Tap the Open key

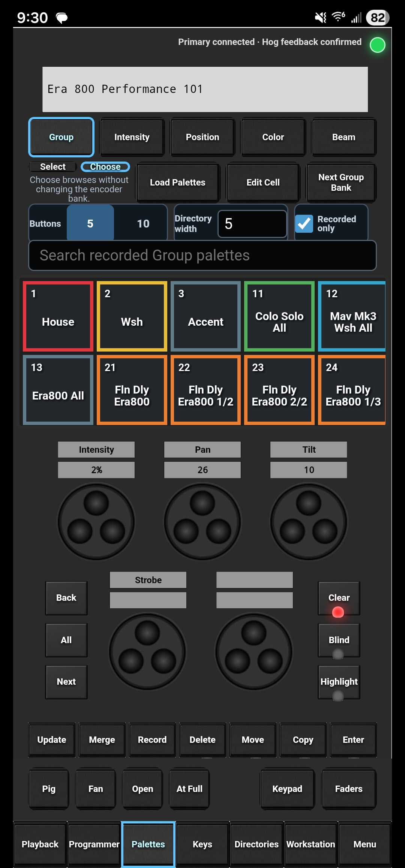142,789
